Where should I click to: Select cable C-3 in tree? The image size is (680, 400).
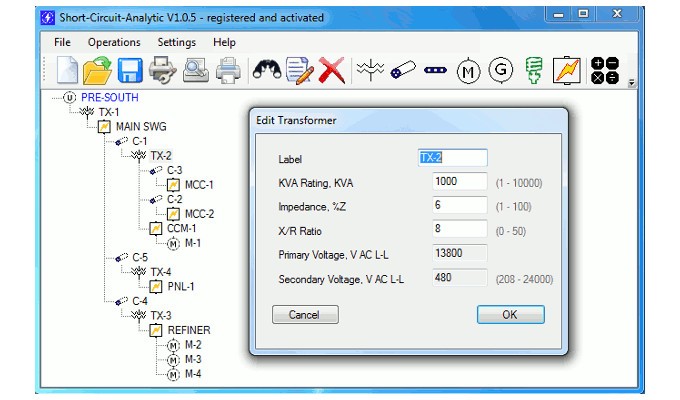pyautogui.click(x=175, y=170)
